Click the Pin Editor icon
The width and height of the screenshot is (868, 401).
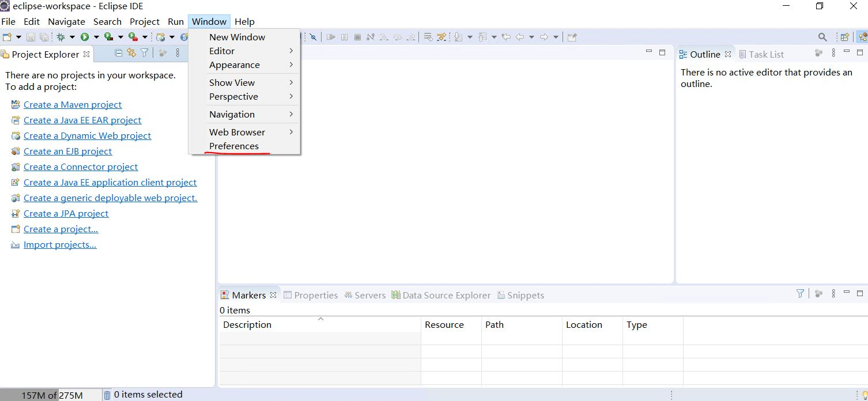pyautogui.click(x=572, y=37)
